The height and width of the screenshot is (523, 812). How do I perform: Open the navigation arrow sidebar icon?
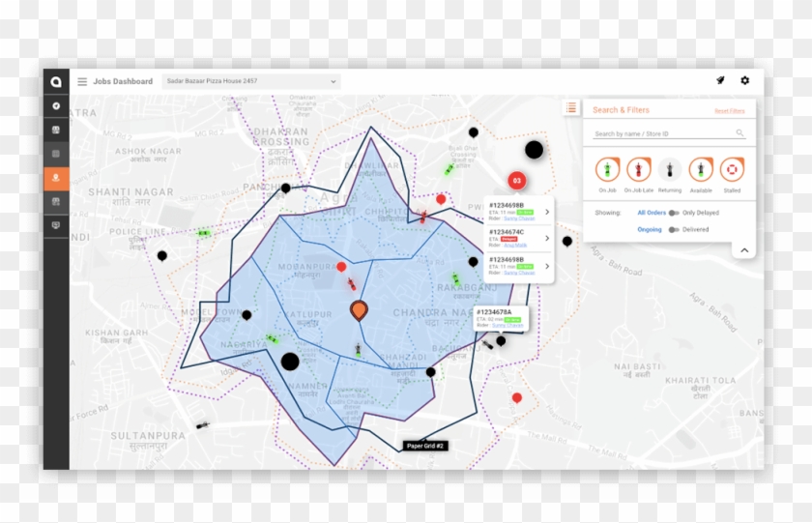[56, 105]
